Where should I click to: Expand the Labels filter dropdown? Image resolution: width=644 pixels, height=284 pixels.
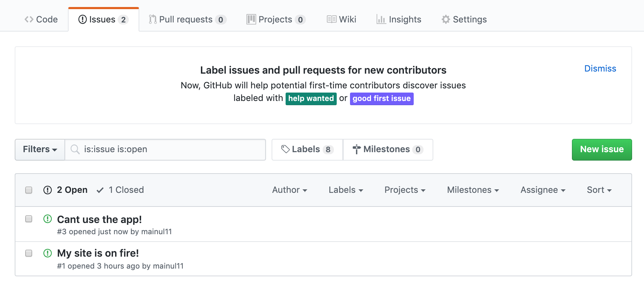[346, 190]
